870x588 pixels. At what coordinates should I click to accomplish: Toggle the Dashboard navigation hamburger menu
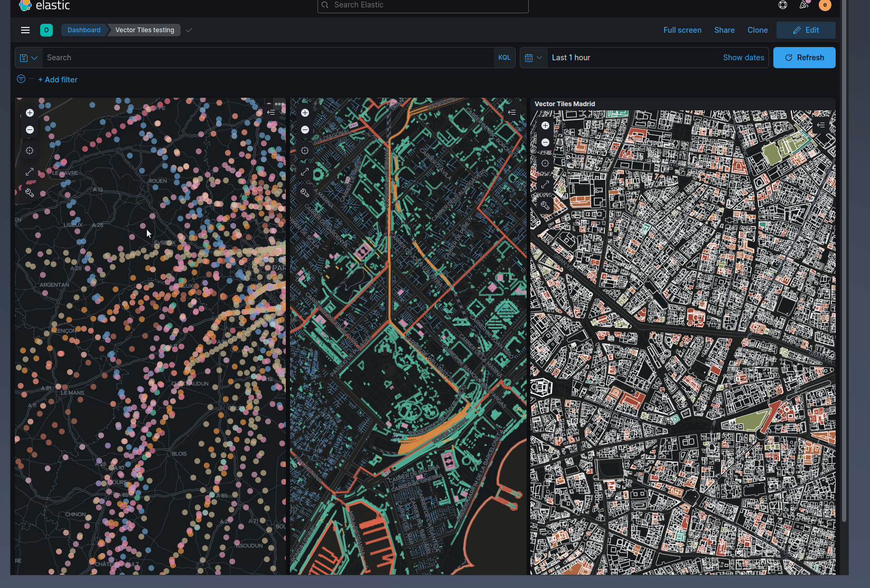coord(25,30)
